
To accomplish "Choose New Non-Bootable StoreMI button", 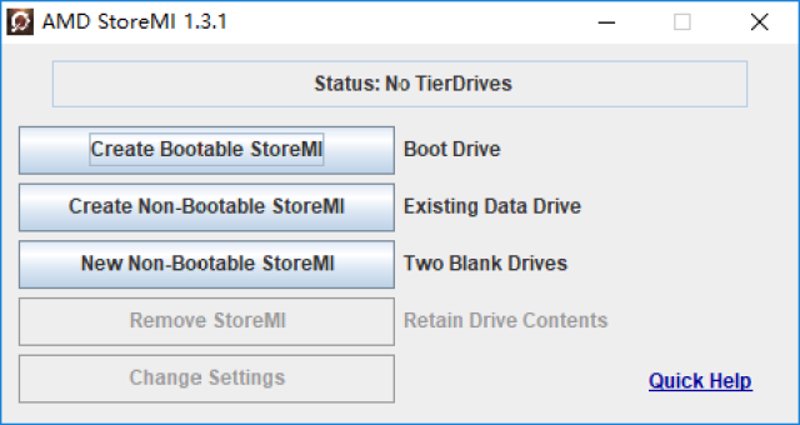I will [x=207, y=264].
